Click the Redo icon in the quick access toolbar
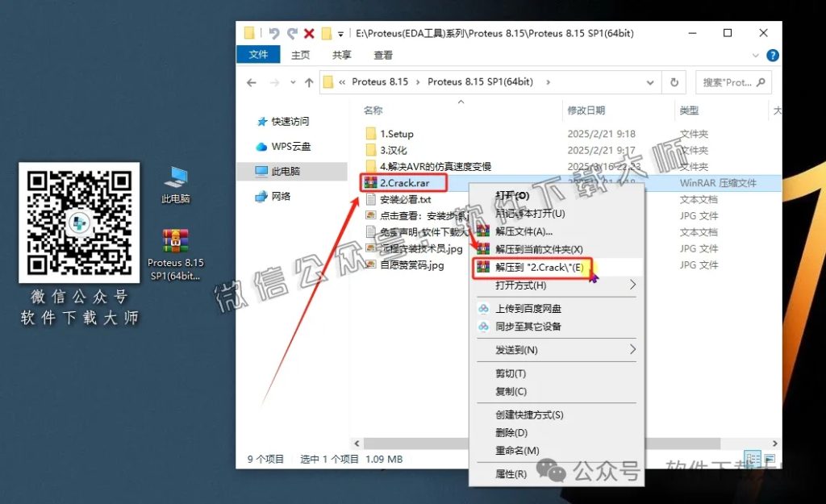The height and width of the screenshot is (504, 826). (293, 32)
